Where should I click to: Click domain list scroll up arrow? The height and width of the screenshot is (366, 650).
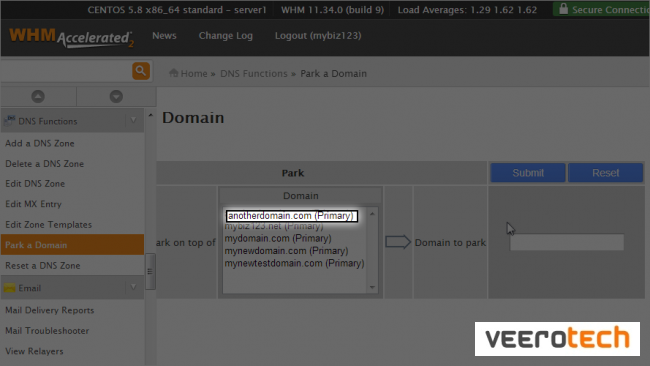click(x=372, y=214)
